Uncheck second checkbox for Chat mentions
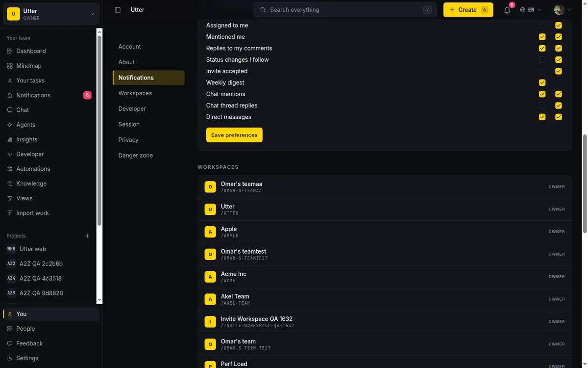 559,94
